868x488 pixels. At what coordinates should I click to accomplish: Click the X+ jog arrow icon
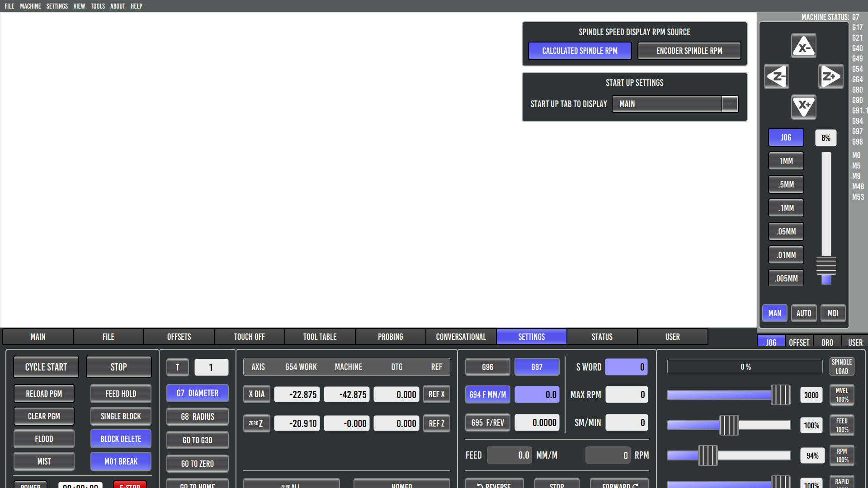click(803, 107)
